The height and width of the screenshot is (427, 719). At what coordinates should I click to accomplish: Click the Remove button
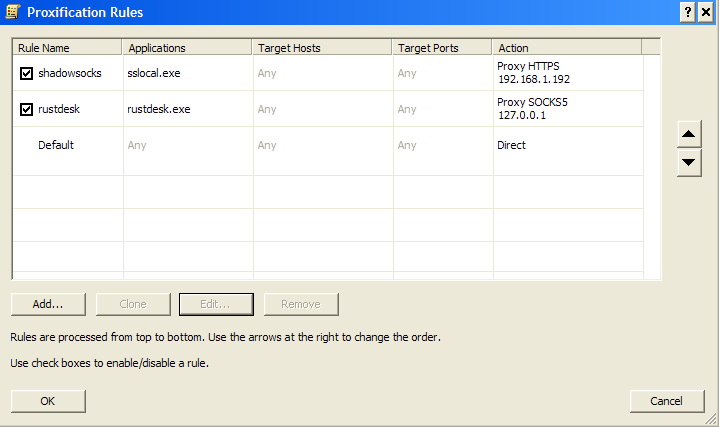[x=301, y=304]
